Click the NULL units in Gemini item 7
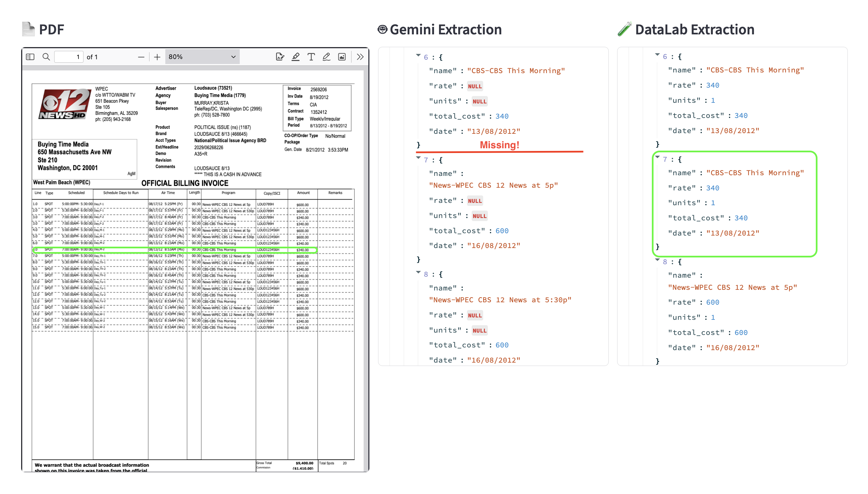868x494 pixels. 479,216
